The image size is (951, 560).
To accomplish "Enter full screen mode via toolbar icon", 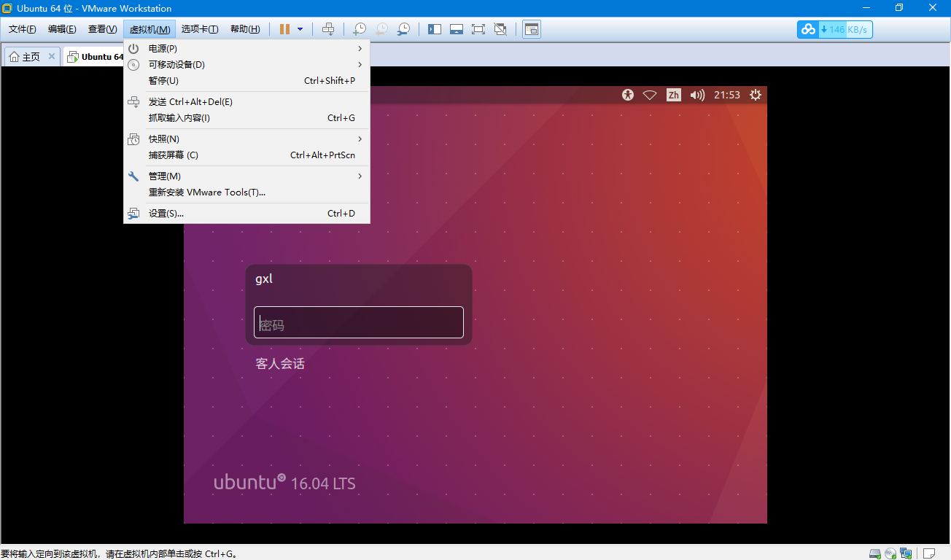I will click(x=478, y=29).
